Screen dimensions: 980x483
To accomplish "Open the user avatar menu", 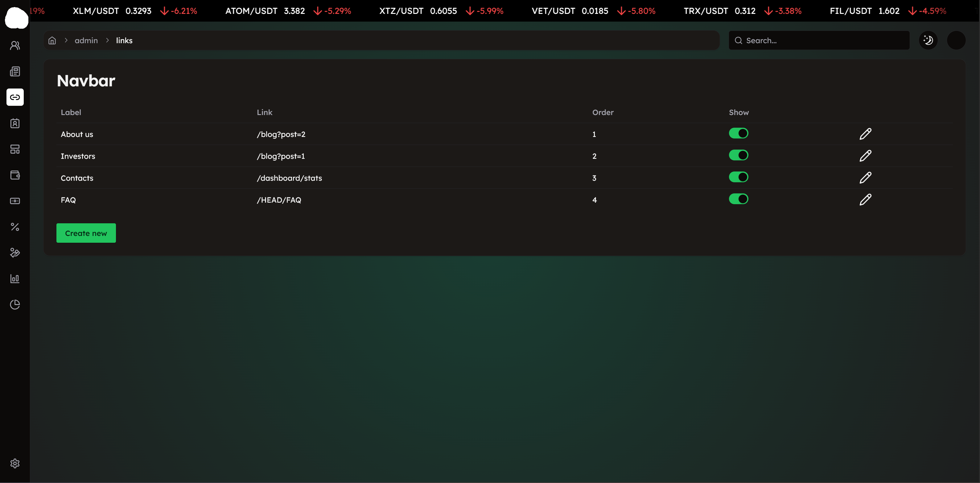I will tap(956, 40).
